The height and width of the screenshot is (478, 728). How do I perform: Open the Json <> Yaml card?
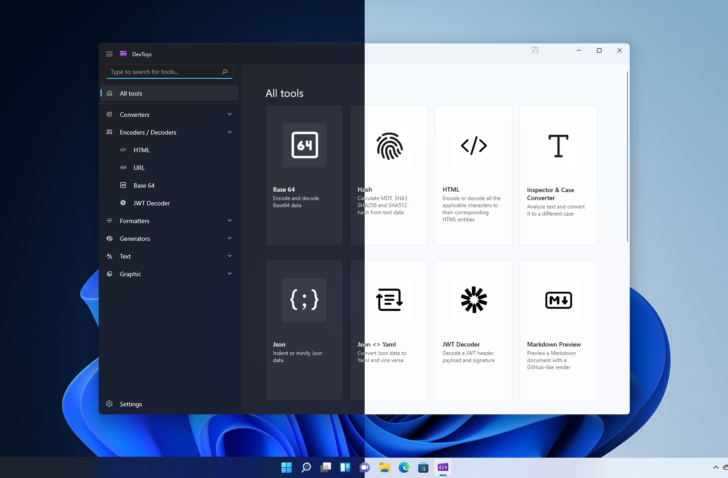point(389,330)
